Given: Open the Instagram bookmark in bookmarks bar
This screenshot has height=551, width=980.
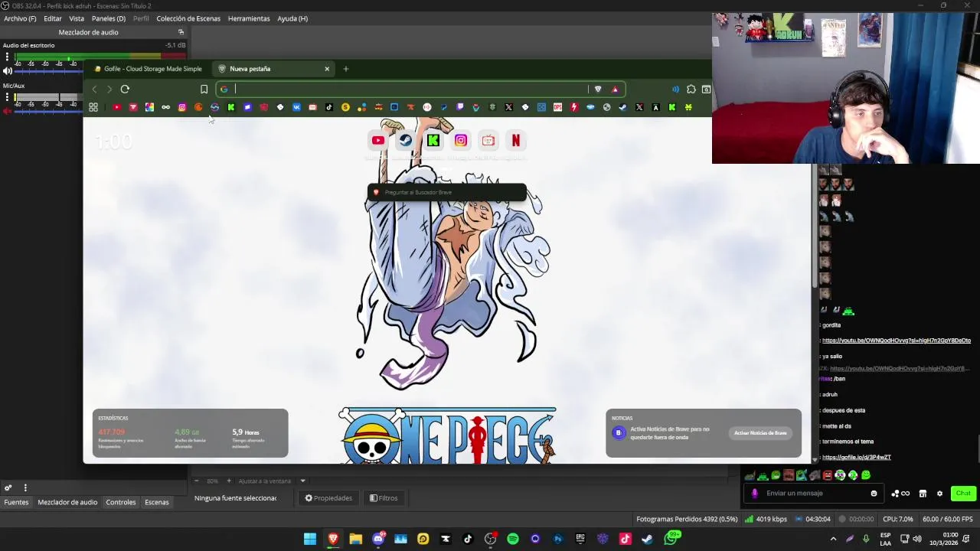Looking at the screenshot, I should coord(182,107).
